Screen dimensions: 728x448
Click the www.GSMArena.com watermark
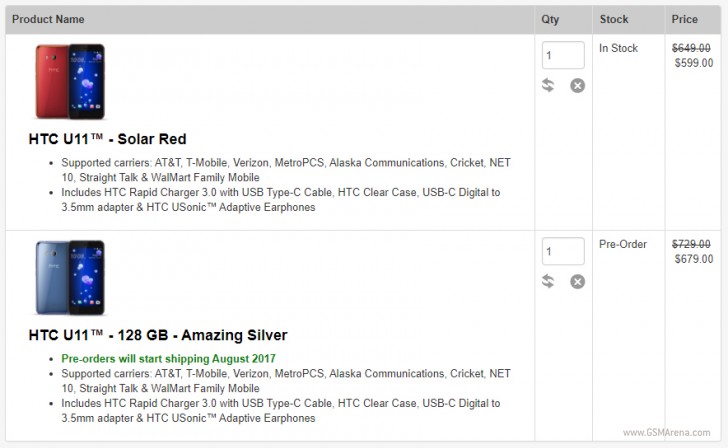666,433
